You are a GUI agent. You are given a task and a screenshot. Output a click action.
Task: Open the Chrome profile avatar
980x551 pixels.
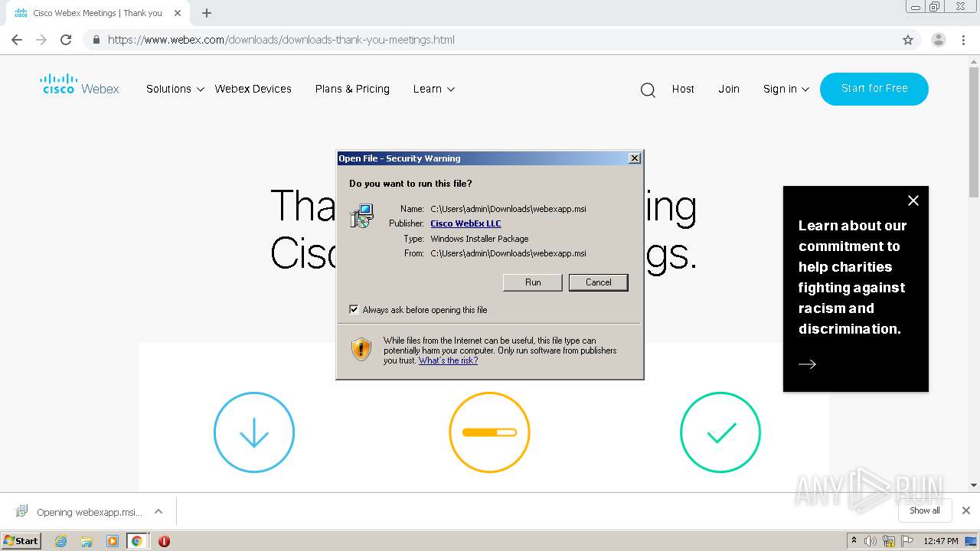point(939,40)
